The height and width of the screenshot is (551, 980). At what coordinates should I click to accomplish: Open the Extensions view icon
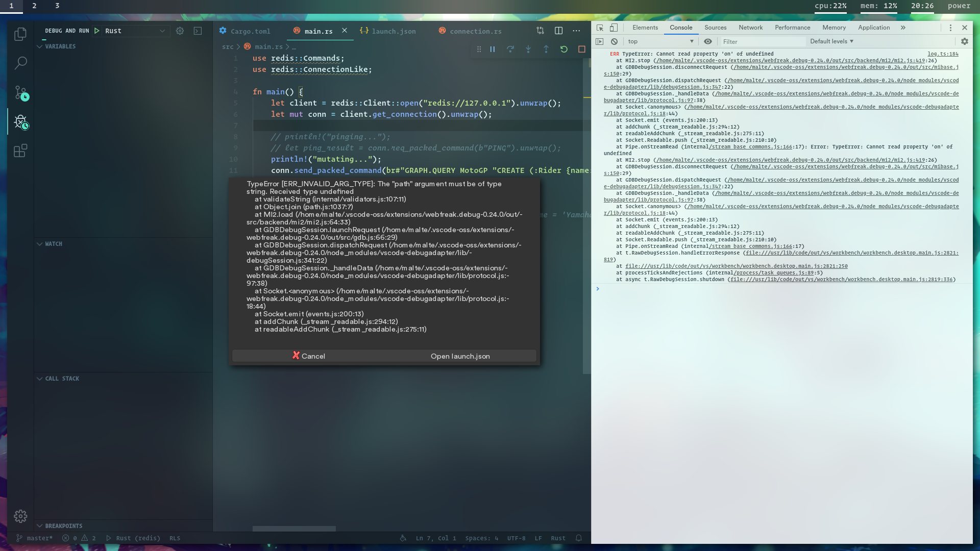[x=20, y=151]
